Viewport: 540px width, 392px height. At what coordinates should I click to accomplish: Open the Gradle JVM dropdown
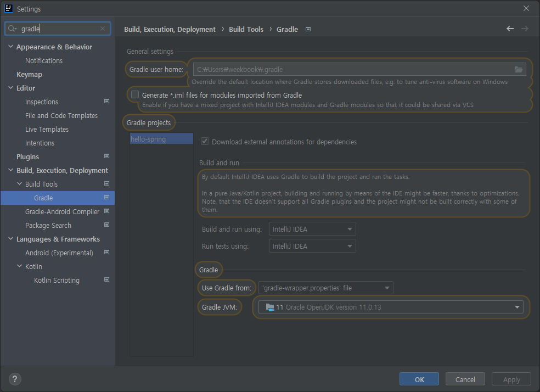pyautogui.click(x=391, y=307)
